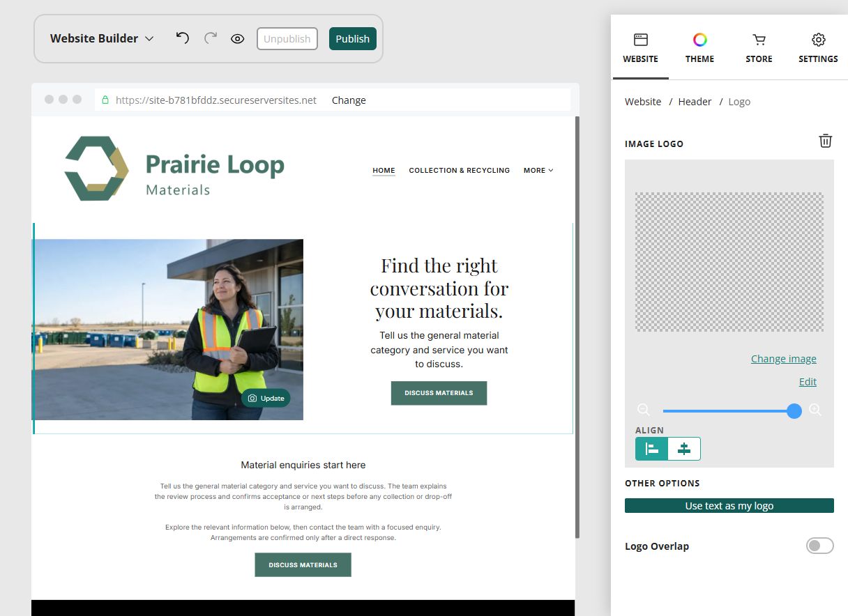Open the Settings gear tab

click(x=818, y=48)
